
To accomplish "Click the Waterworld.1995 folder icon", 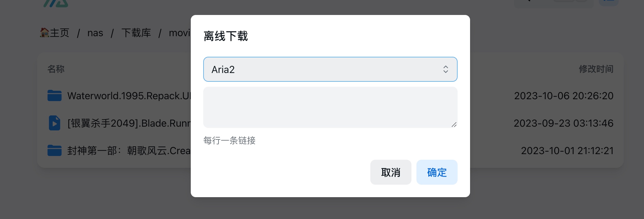I will coord(54,95).
